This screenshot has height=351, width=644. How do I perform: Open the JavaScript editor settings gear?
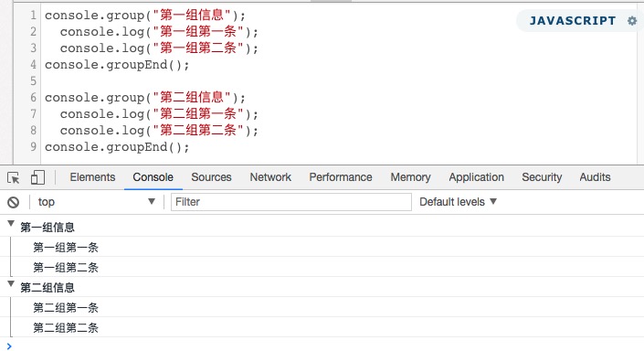pyautogui.click(x=632, y=20)
